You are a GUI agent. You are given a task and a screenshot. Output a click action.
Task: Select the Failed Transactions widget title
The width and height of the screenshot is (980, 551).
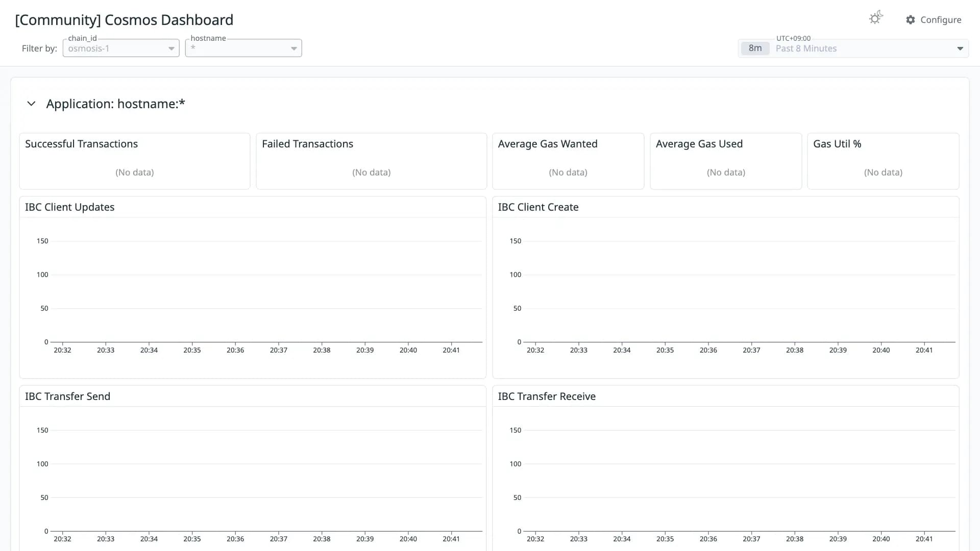point(307,144)
